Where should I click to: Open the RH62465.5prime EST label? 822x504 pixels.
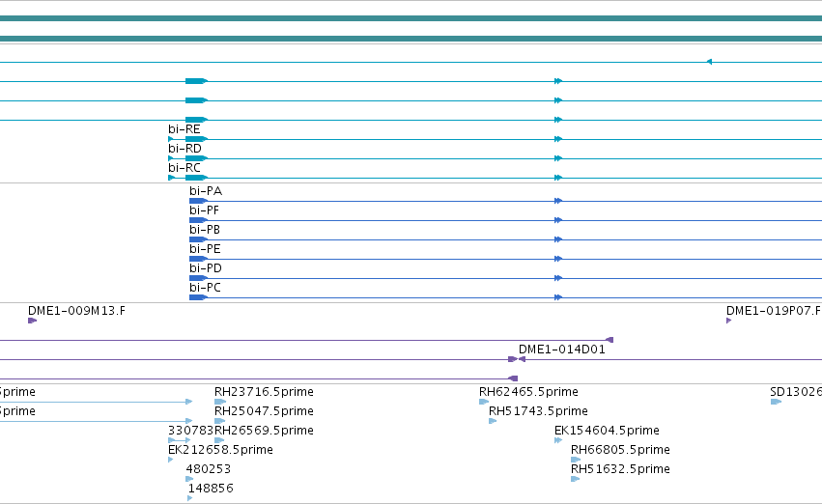coord(528,392)
